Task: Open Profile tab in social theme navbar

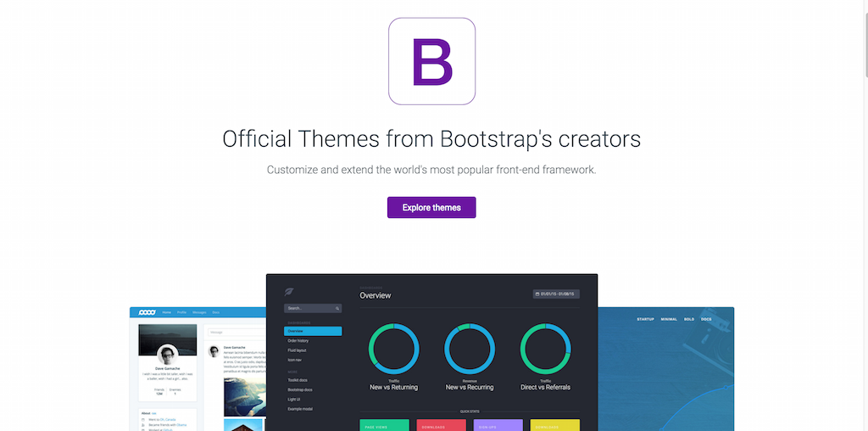Action: point(181,312)
